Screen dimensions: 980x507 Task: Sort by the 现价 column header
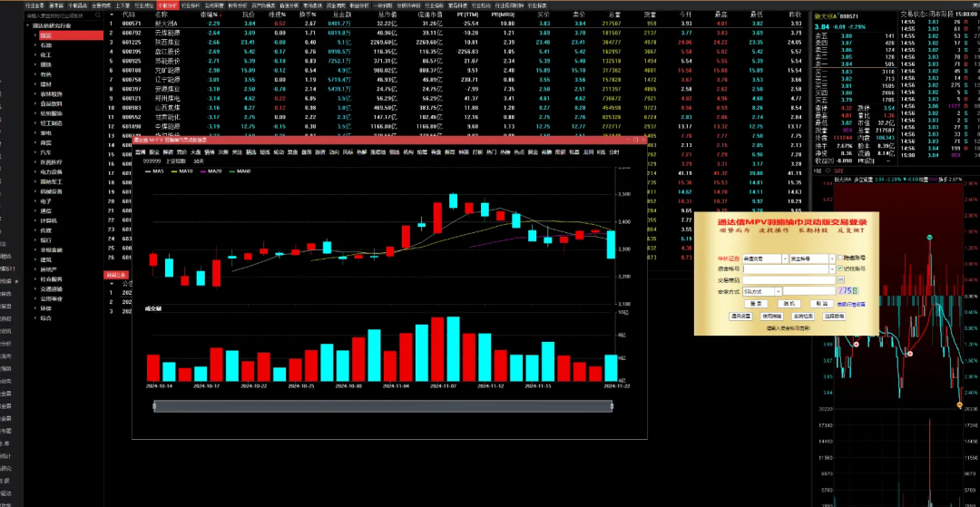coord(248,13)
